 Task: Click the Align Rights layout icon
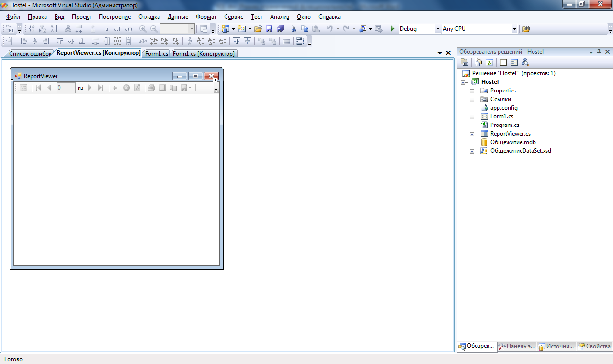[46, 41]
